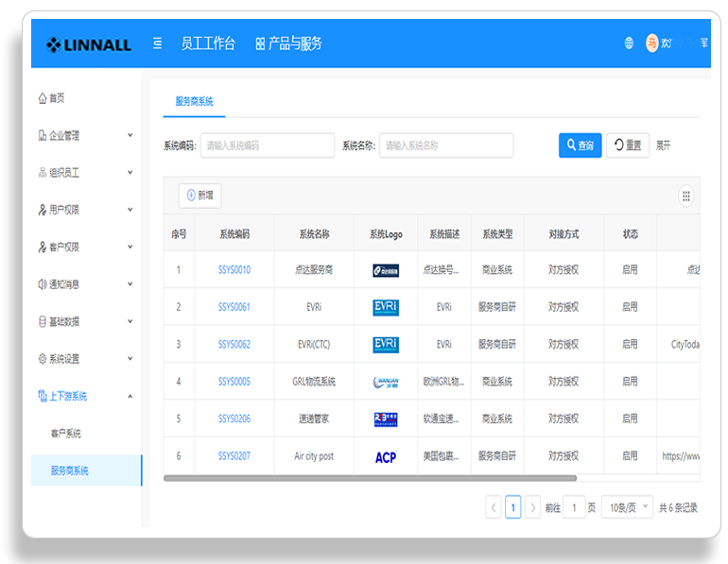728x564 pixels.
Task: Click the horizontal table scrollbar
Action: (x=370, y=478)
